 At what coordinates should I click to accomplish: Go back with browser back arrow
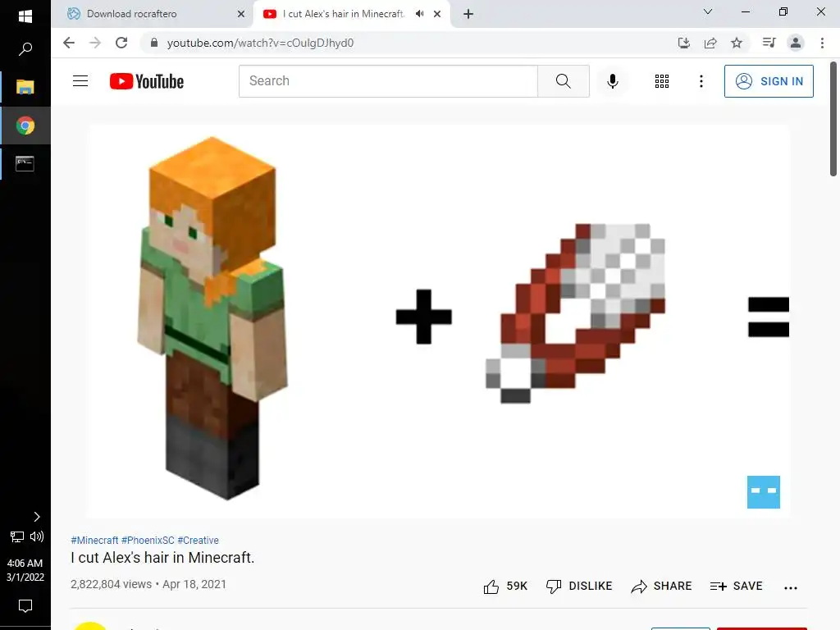pos(69,43)
